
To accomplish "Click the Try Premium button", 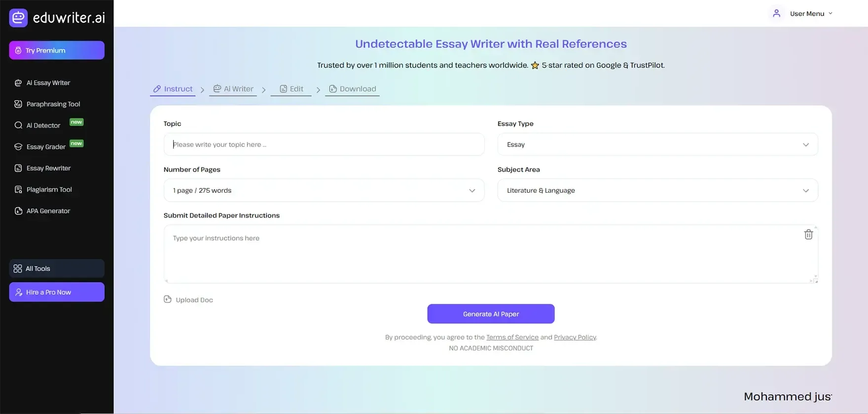I will click(57, 50).
